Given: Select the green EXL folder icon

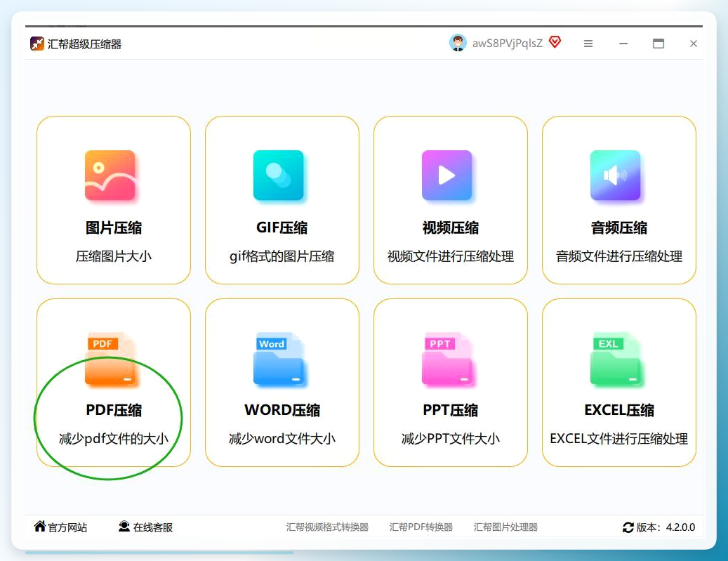Looking at the screenshot, I should [616, 359].
